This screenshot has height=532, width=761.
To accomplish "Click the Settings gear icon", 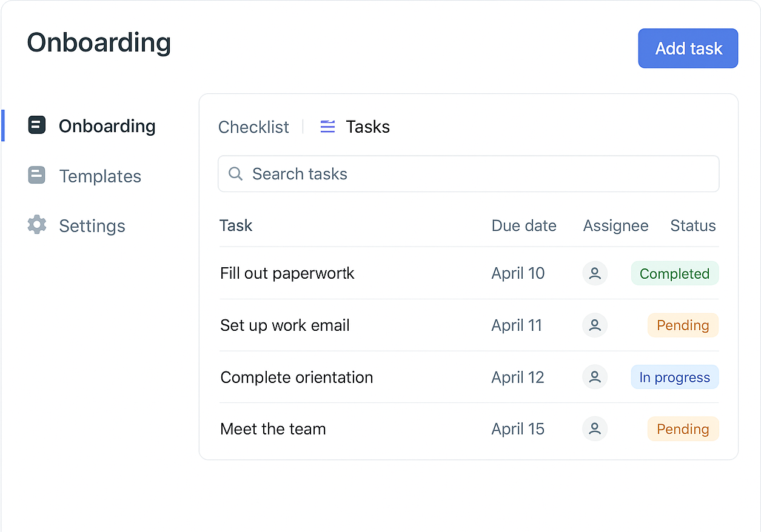I will [x=37, y=225].
